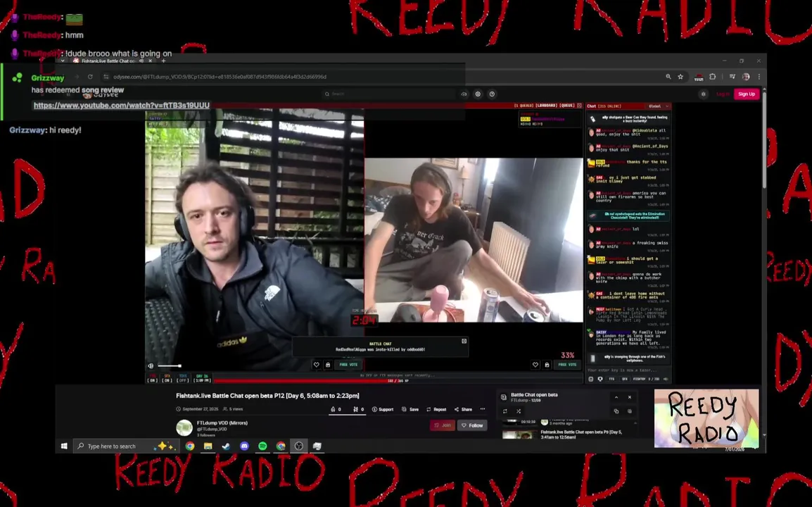Click the Odysee upload cloud icon
This screenshot has width=812, height=507.
pos(464,94)
